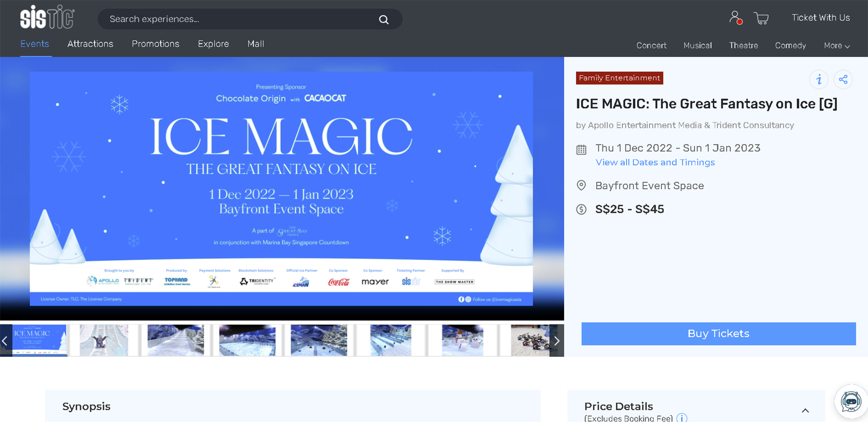The width and height of the screenshot is (868, 422).
Task: Click the Family Entertainment tag
Action: tap(619, 78)
